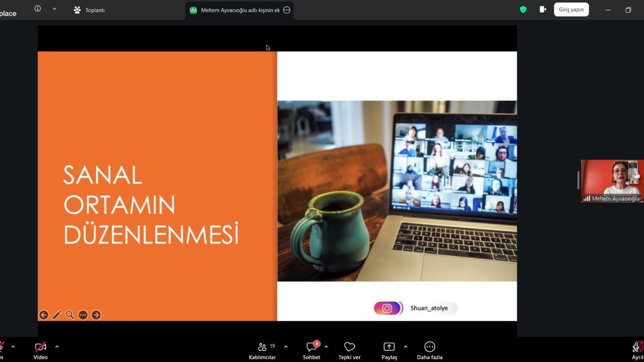644x362 pixels.
Task: Click the magnifier zoom icon on slide
Action: tap(70, 315)
